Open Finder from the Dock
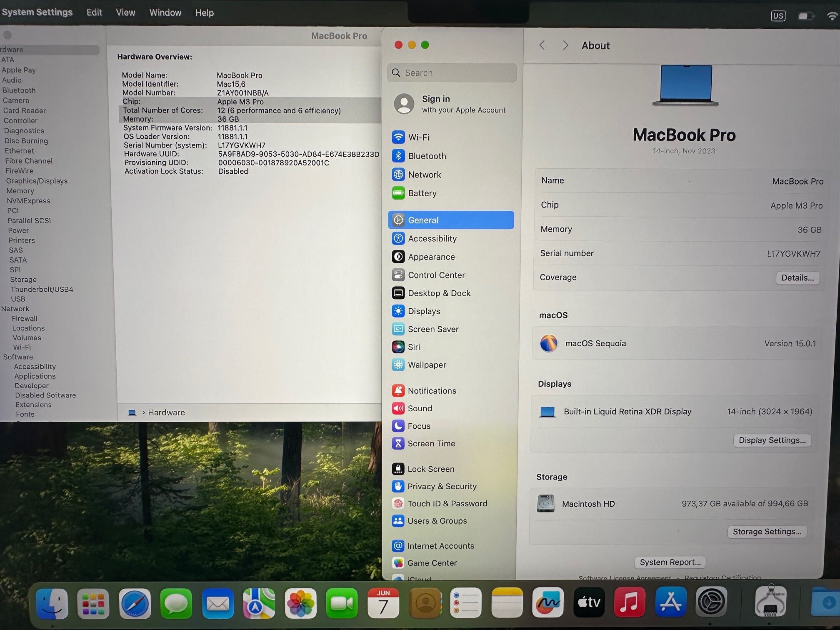Screen dimensions: 840x630 (52, 603)
